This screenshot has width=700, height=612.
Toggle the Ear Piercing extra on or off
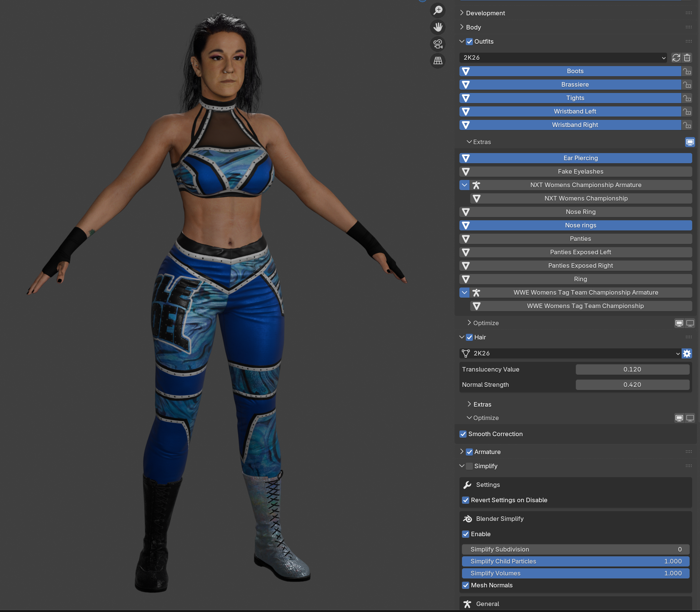click(x=576, y=158)
